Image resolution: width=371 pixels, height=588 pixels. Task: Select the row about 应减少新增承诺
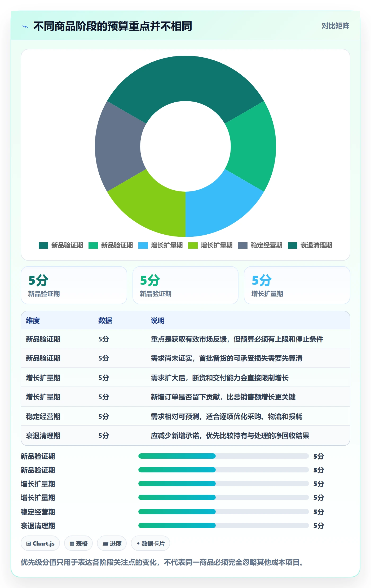click(x=185, y=436)
